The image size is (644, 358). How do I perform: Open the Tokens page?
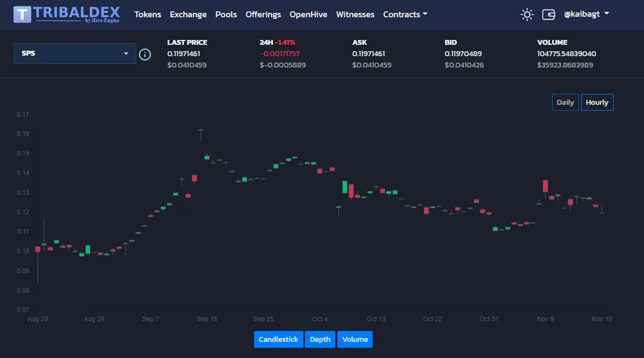(x=148, y=15)
